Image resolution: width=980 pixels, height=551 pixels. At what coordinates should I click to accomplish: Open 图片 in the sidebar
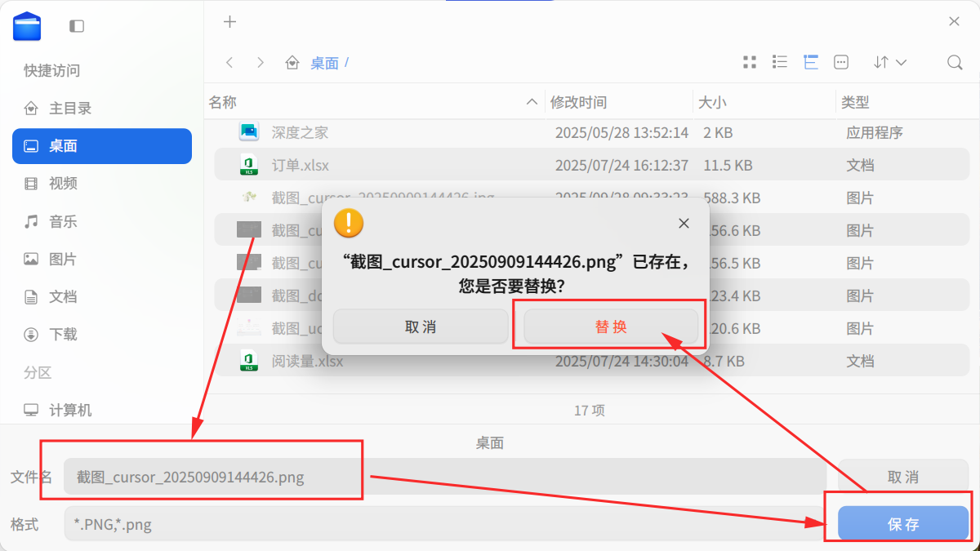click(102, 259)
